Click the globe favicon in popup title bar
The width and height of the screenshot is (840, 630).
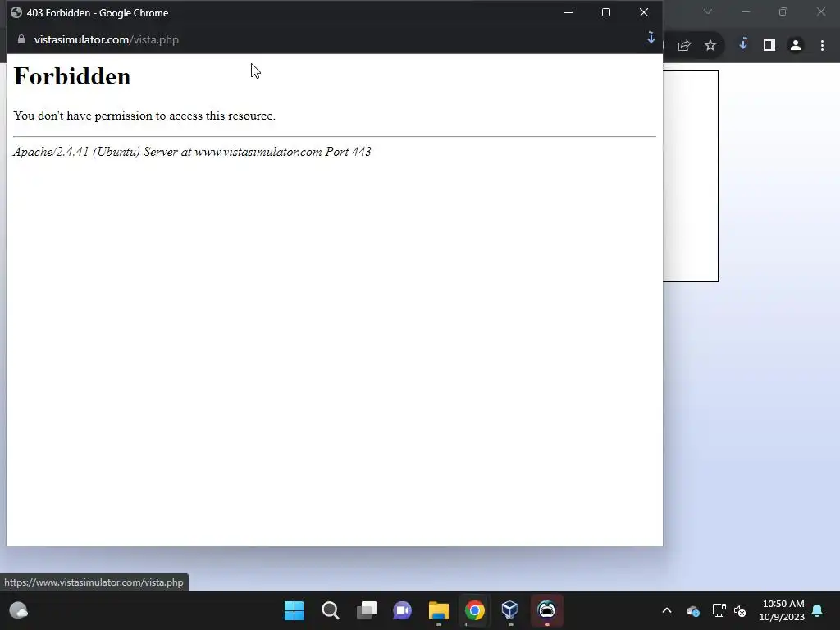(x=16, y=13)
